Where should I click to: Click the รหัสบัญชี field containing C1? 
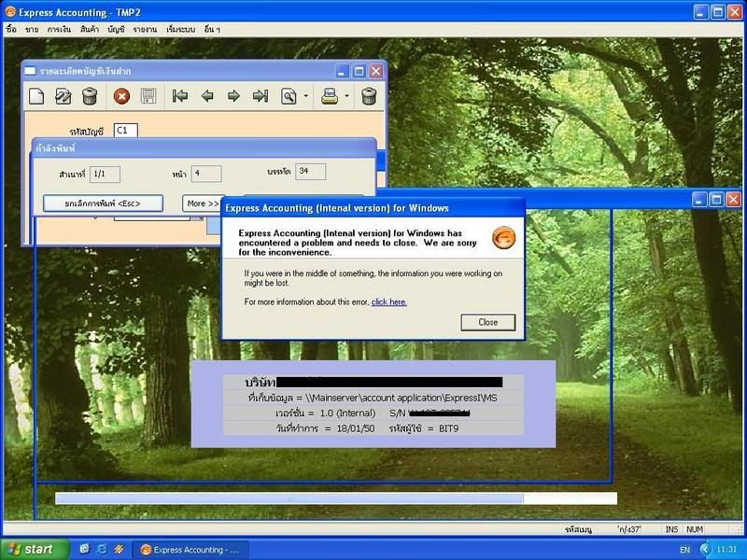125,131
